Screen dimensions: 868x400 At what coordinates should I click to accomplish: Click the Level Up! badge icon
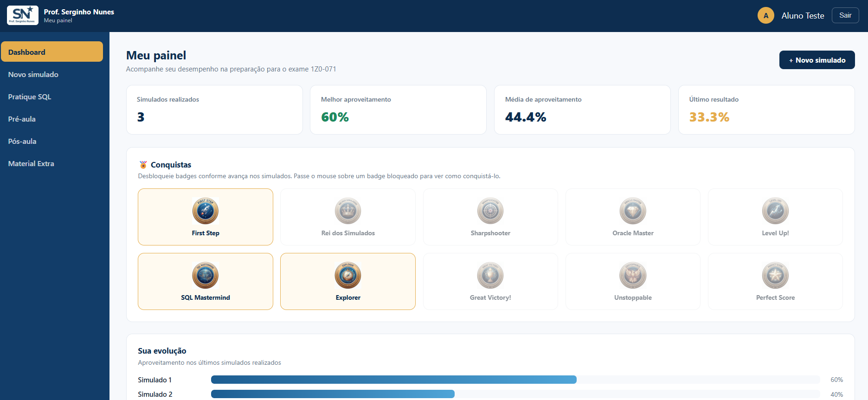click(775, 211)
